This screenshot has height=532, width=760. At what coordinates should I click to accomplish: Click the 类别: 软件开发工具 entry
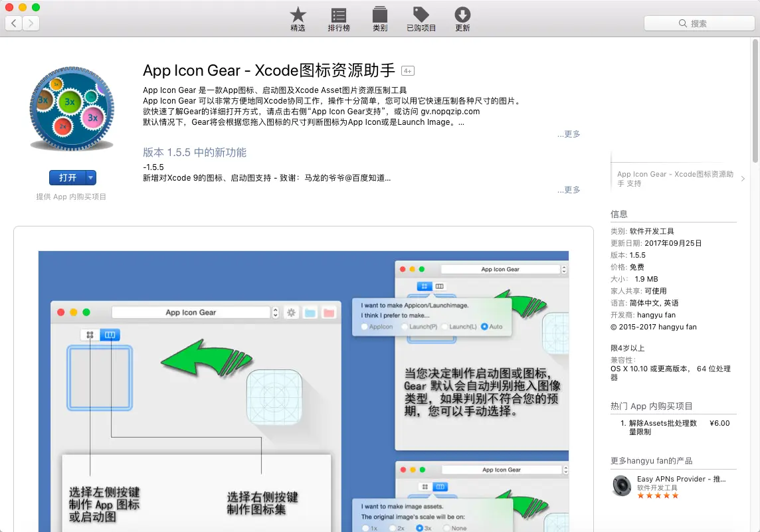(x=642, y=231)
